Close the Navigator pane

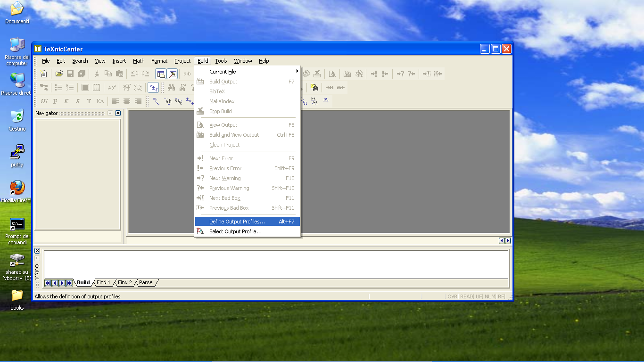pyautogui.click(x=118, y=113)
